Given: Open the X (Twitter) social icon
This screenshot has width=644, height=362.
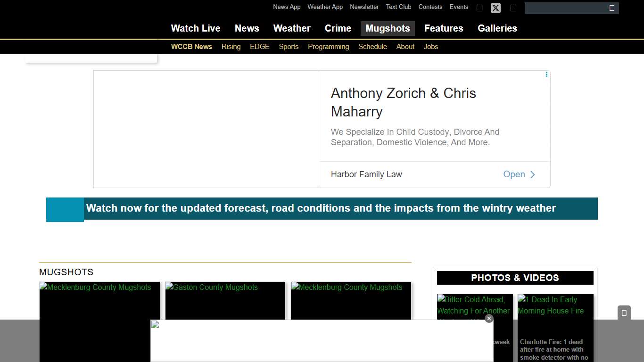Looking at the screenshot, I should pyautogui.click(x=495, y=8).
